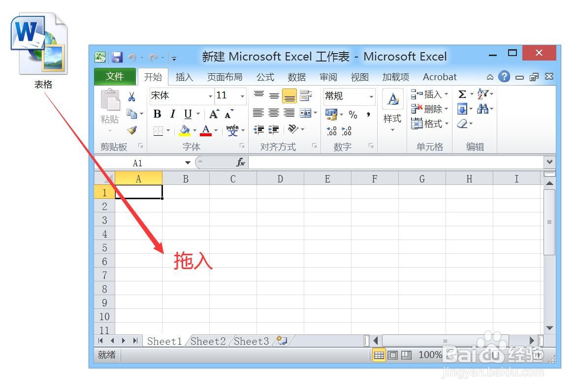576x392 pixels.
Task: Apply the yellow fill color bucket
Action: click(185, 130)
